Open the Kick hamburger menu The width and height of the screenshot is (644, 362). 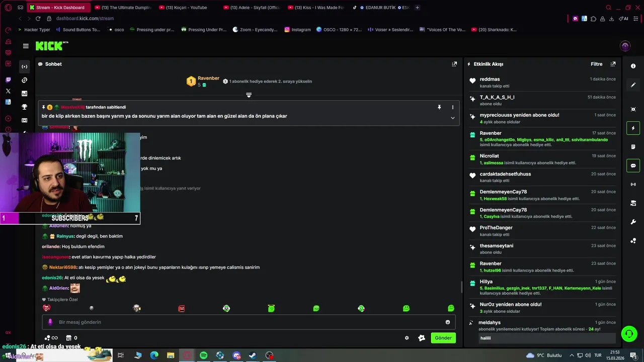26,46
